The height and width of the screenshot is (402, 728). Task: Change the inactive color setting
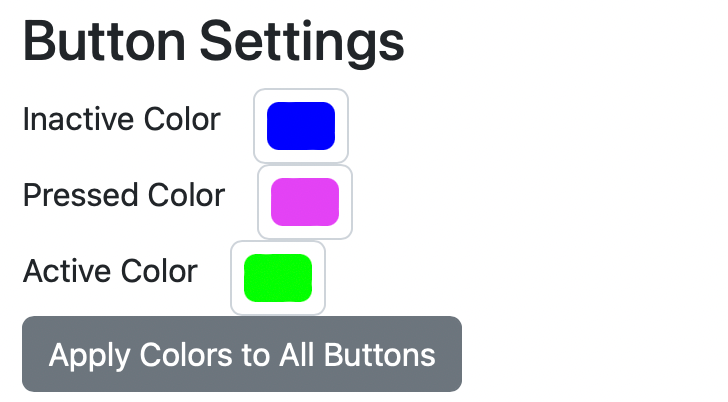point(300,126)
